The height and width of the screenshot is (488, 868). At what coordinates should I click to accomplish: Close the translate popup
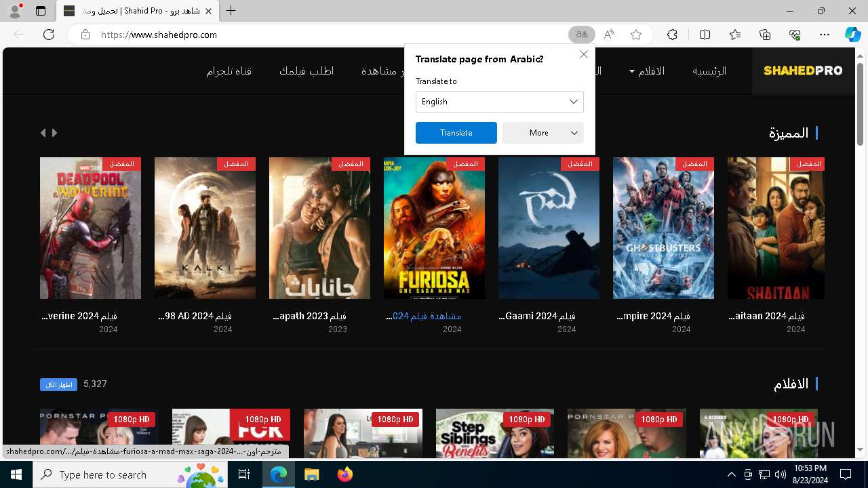[x=583, y=54]
